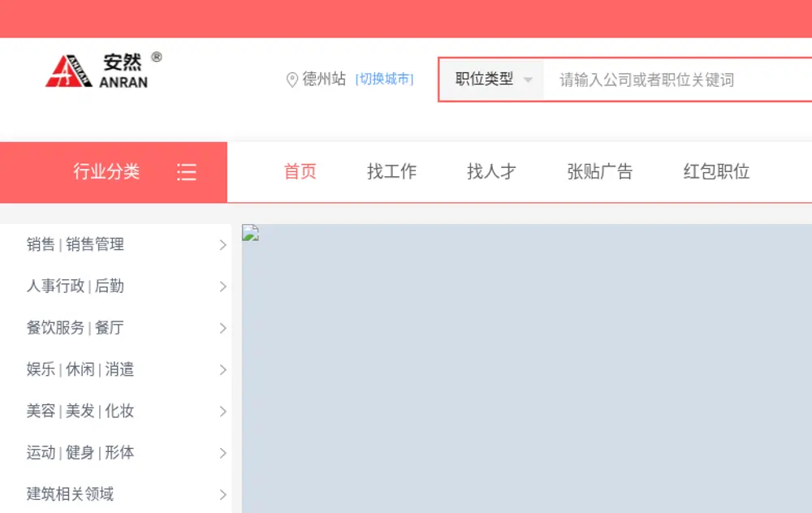The image size is (812, 513).
Task: Open the 张贴广告 tab
Action: tap(600, 171)
